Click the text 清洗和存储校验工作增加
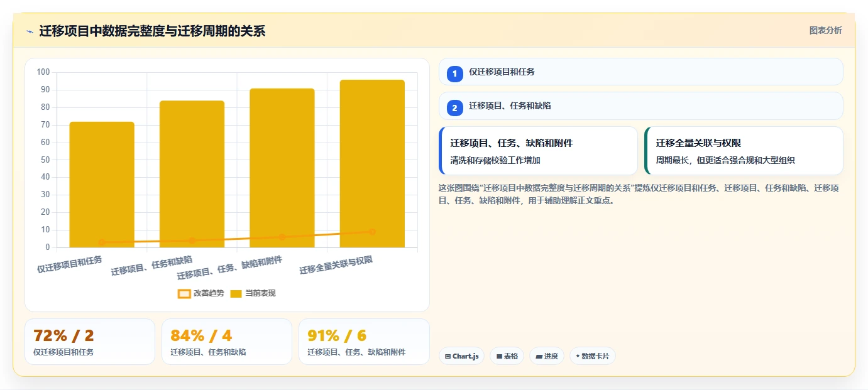The image size is (868, 390). 495,160
